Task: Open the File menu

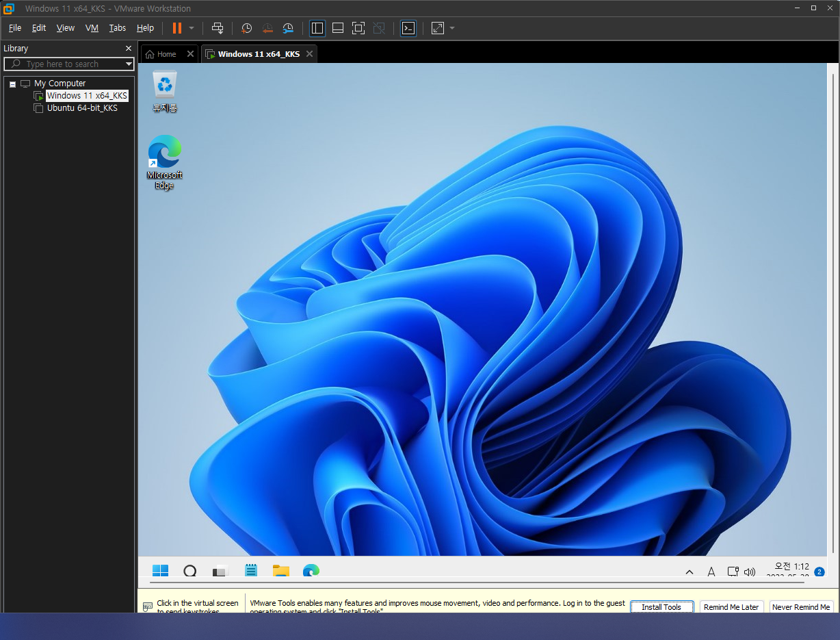Action: [x=15, y=28]
